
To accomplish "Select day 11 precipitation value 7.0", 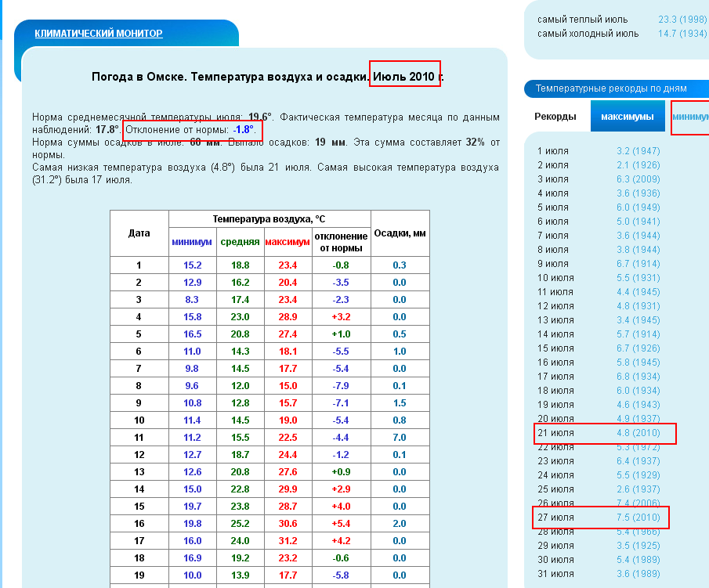I will (x=400, y=437).
